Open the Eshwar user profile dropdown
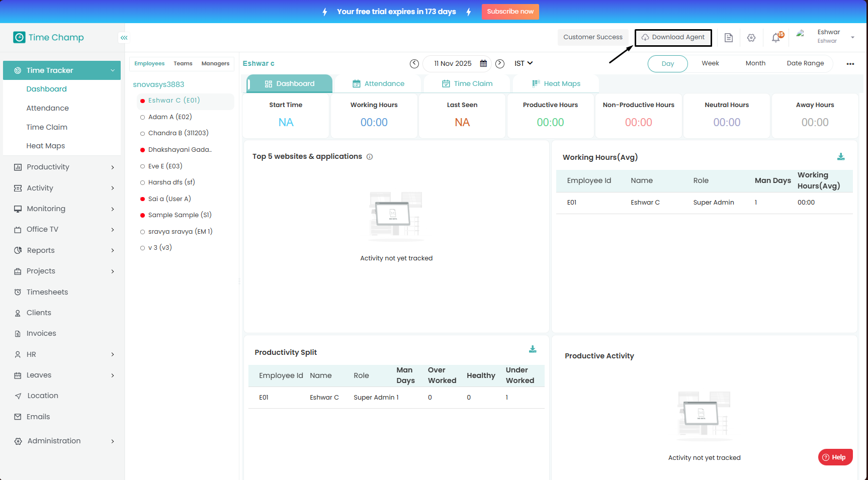The width and height of the screenshot is (868, 480). pos(852,37)
